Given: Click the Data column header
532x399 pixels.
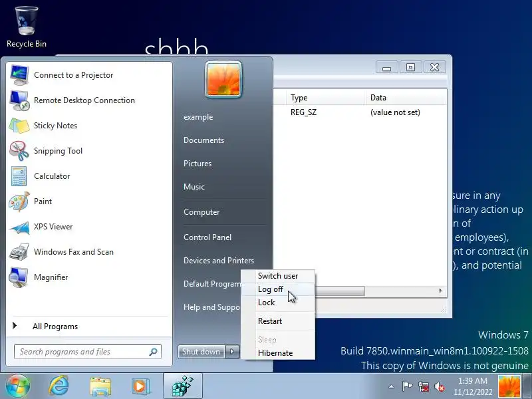Looking at the screenshot, I should coord(406,98).
